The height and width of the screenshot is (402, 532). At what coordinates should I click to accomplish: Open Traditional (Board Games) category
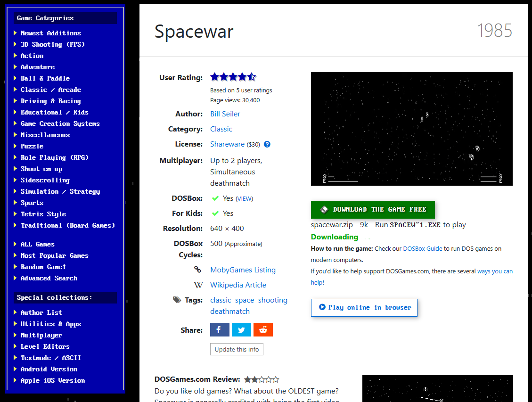[x=67, y=226]
